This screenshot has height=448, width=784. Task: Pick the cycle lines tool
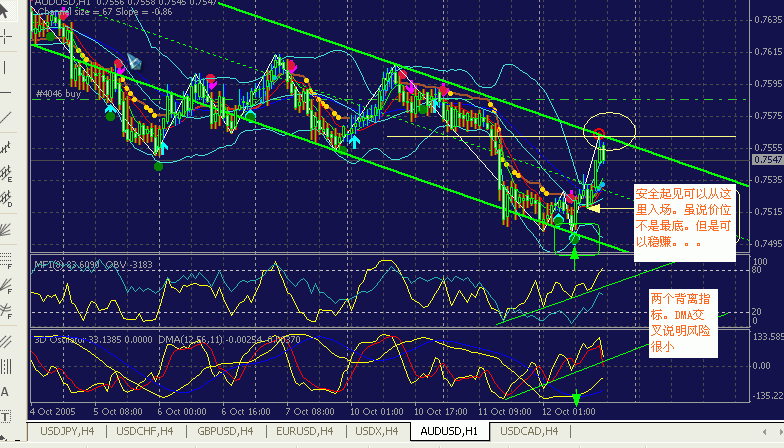pos(6,366)
